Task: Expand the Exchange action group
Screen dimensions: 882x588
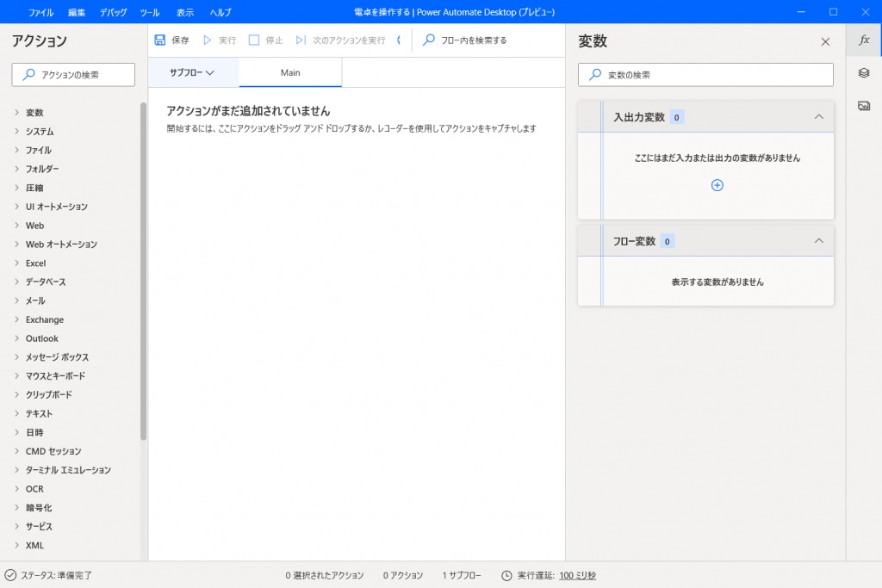Action: tap(17, 319)
